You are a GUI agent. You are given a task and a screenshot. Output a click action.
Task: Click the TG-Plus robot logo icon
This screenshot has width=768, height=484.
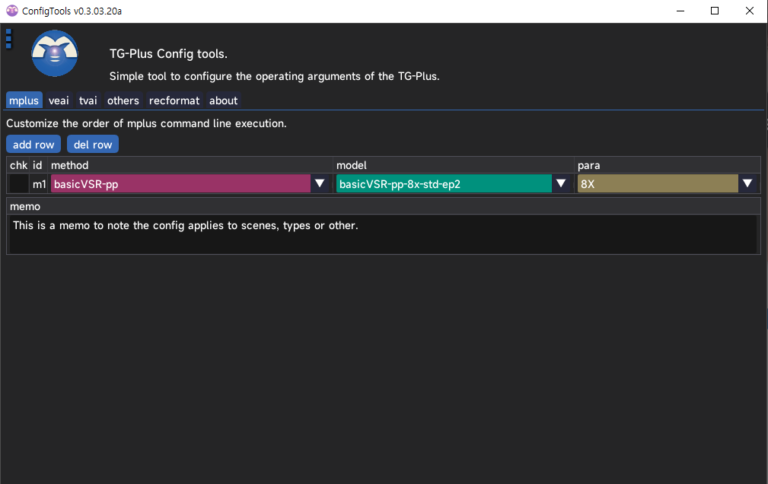pyautogui.click(x=54, y=54)
